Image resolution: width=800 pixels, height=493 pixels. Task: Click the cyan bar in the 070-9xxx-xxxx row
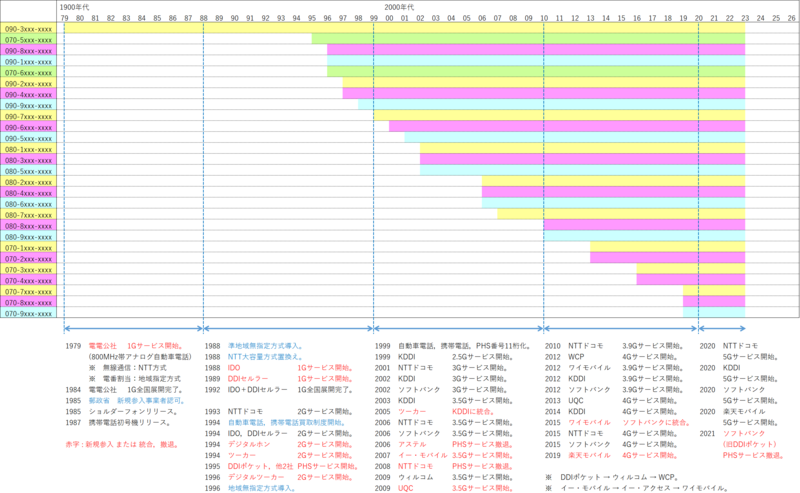(x=714, y=314)
